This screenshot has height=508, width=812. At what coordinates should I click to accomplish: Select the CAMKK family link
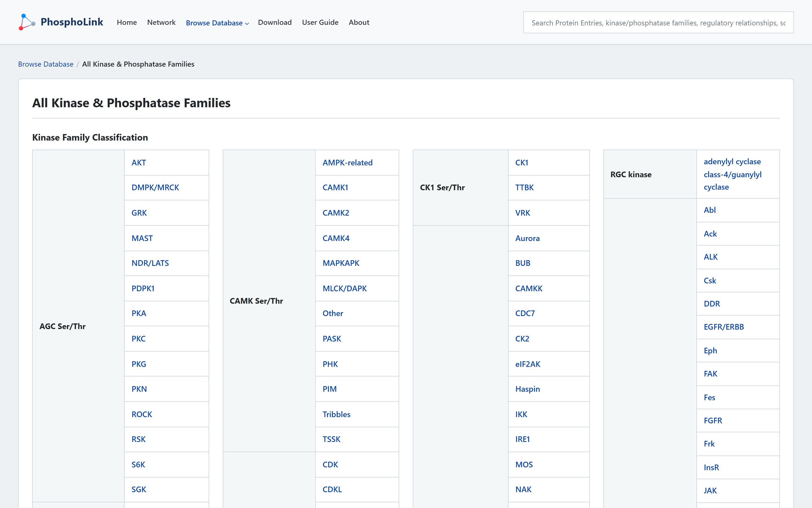point(529,289)
